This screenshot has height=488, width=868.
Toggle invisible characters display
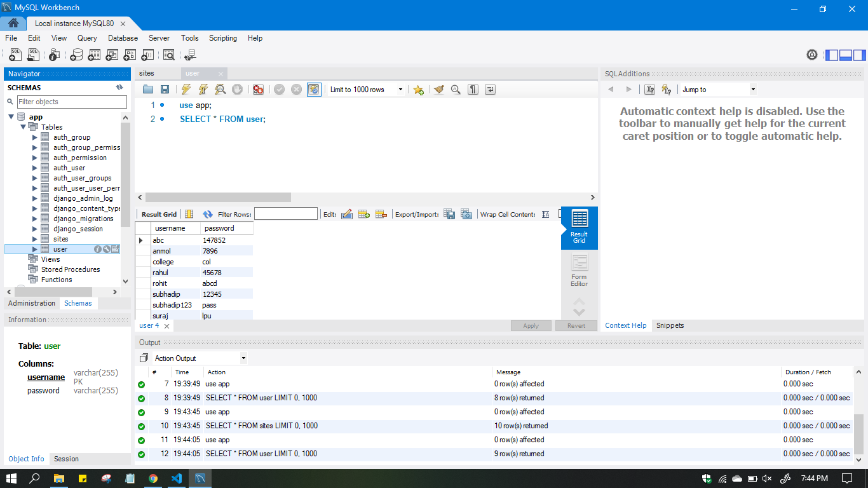click(473, 90)
